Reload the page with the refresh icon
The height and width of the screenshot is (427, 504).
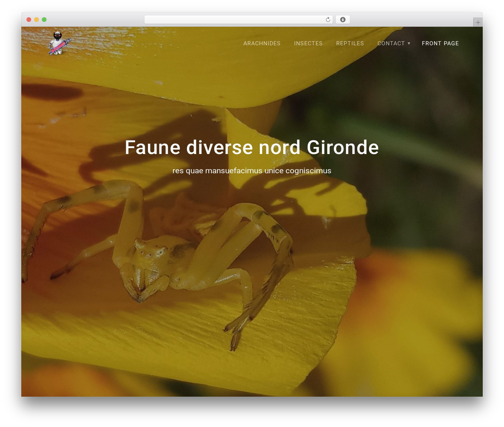pyautogui.click(x=328, y=20)
